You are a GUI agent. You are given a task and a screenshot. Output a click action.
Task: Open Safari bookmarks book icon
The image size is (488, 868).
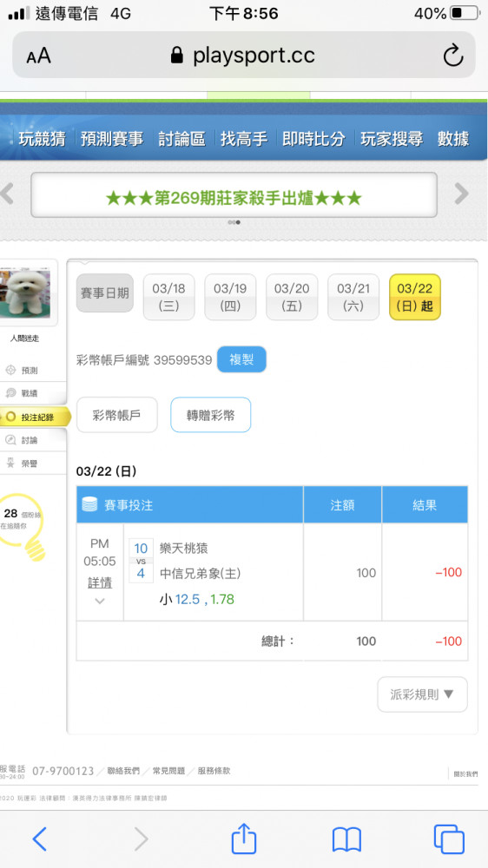tap(346, 839)
